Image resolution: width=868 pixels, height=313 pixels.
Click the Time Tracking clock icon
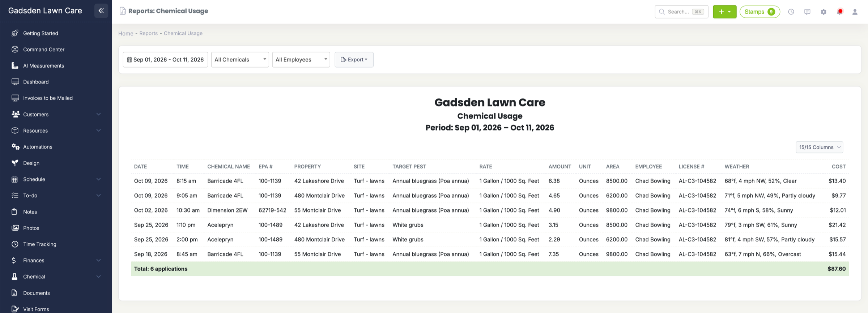tap(15, 244)
